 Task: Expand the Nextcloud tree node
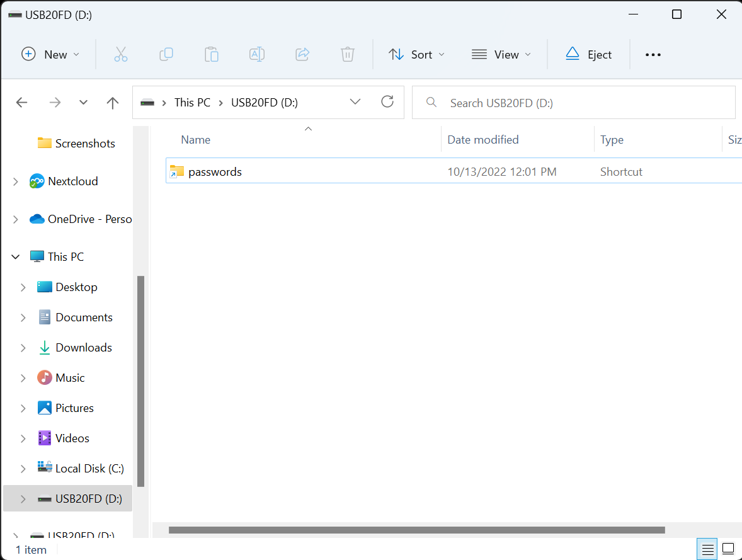pyautogui.click(x=16, y=181)
